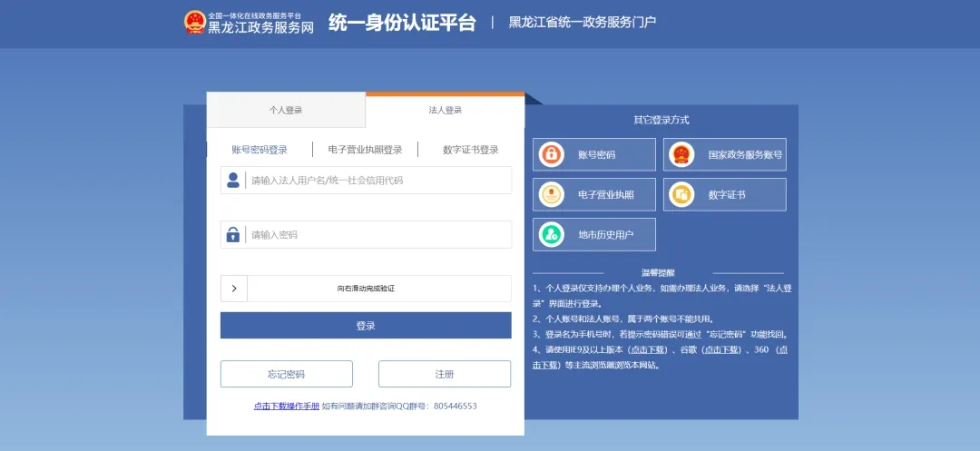Click the national emblem logo in header
The image size is (980, 451).
click(195, 22)
